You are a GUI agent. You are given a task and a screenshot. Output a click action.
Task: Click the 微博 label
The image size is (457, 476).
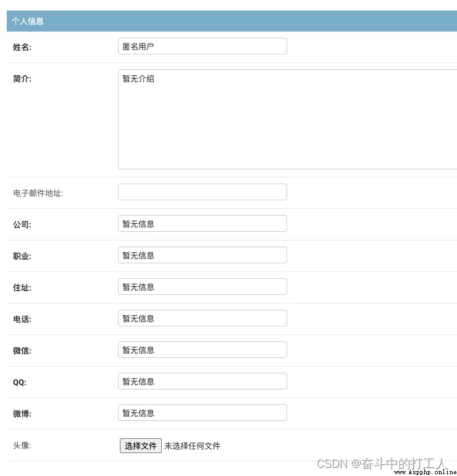(x=22, y=414)
